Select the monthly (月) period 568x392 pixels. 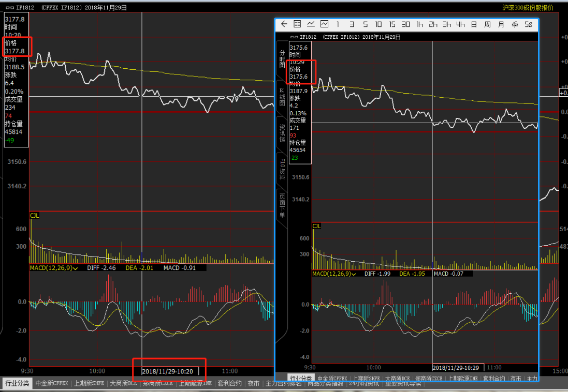point(501,24)
